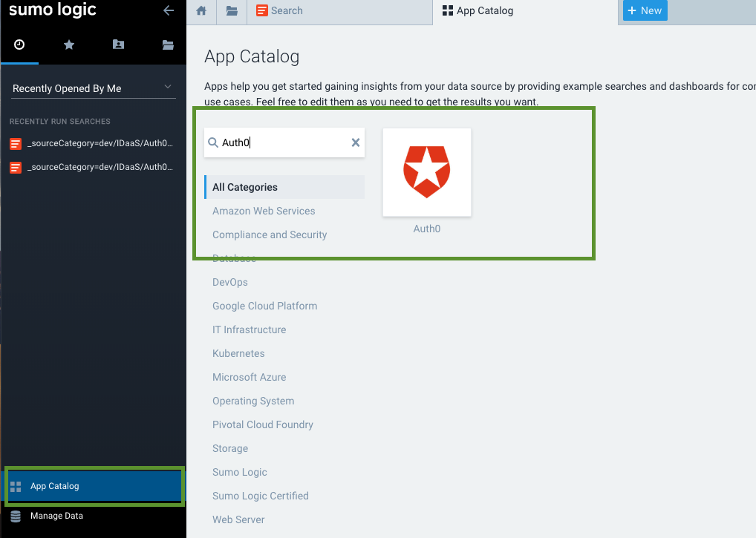This screenshot has height=538, width=756.
Task: Collapse the sidebar with the back arrow
Action: pyautogui.click(x=169, y=10)
